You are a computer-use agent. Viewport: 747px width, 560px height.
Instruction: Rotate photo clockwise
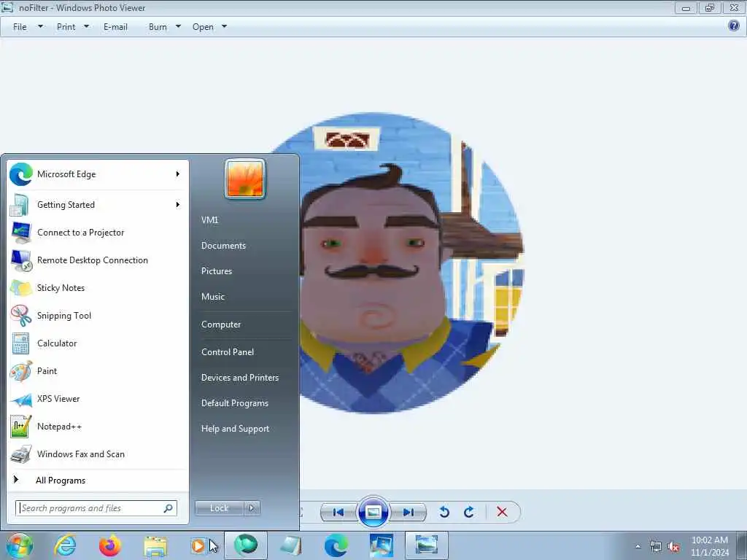tap(469, 513)
